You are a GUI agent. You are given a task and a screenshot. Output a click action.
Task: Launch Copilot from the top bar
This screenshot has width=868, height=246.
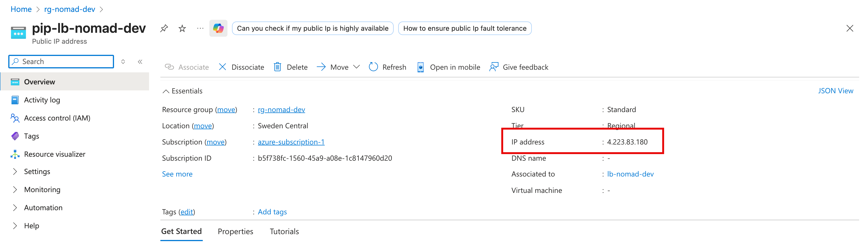218,28
